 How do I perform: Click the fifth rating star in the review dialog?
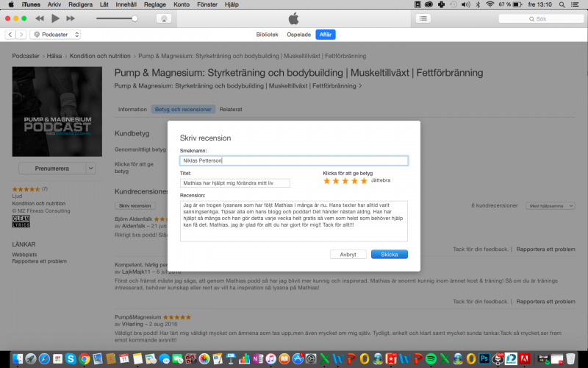[364, 181]
